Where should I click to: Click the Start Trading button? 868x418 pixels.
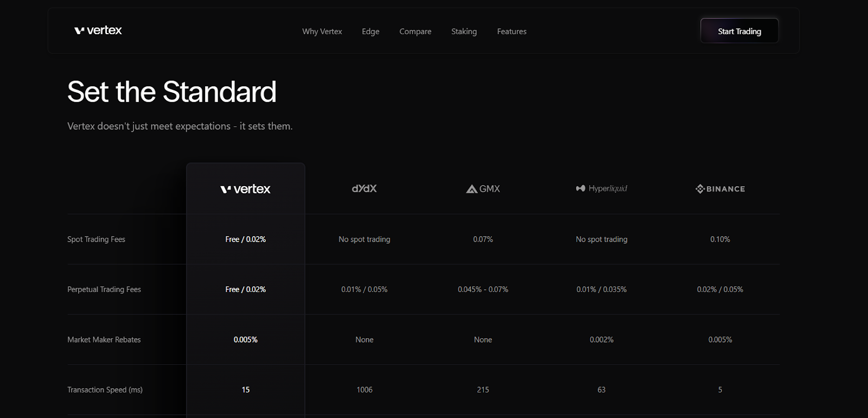tap(739, 31)
